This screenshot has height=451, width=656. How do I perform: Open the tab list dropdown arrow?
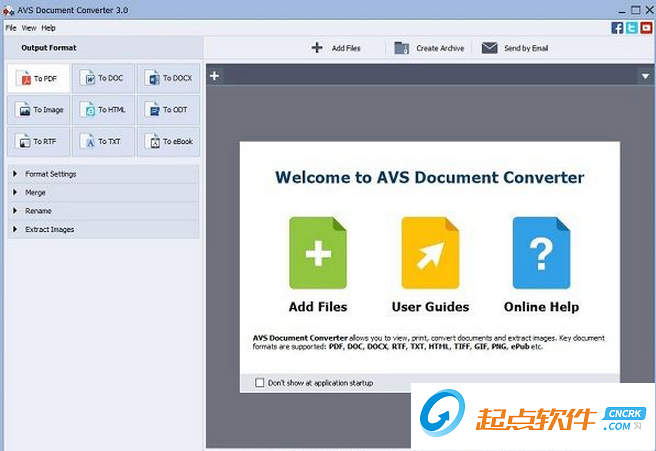[646, 76]
